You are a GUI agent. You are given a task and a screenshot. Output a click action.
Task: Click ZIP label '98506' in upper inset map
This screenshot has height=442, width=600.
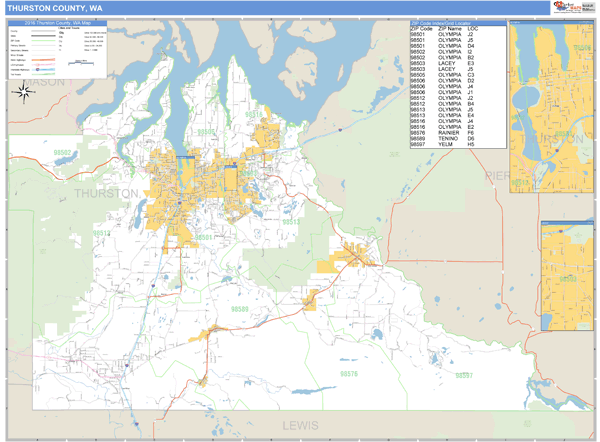pos(582,48)
